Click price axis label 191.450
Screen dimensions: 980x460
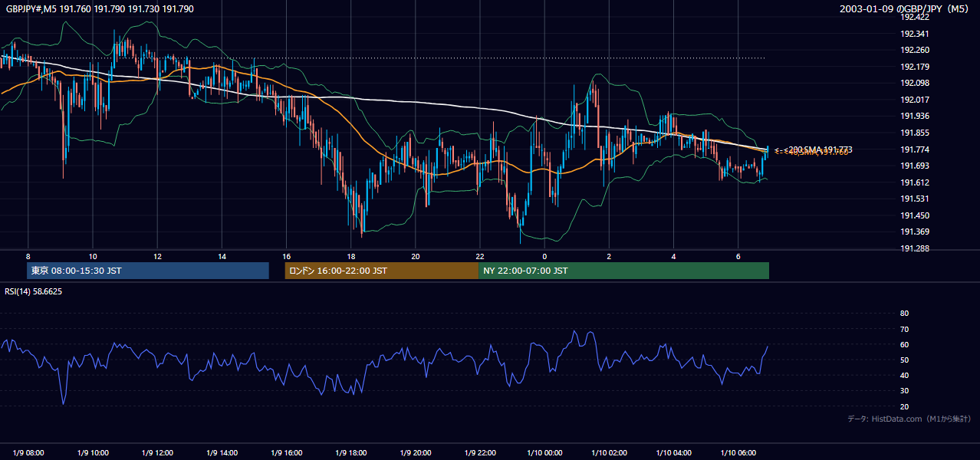point(914,215)
